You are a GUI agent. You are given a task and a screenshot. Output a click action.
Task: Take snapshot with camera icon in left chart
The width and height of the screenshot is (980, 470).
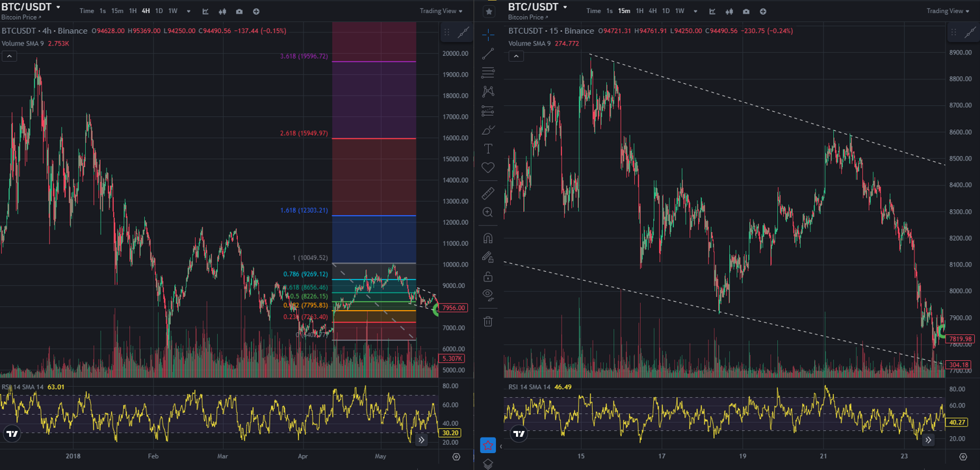[239, 11]
